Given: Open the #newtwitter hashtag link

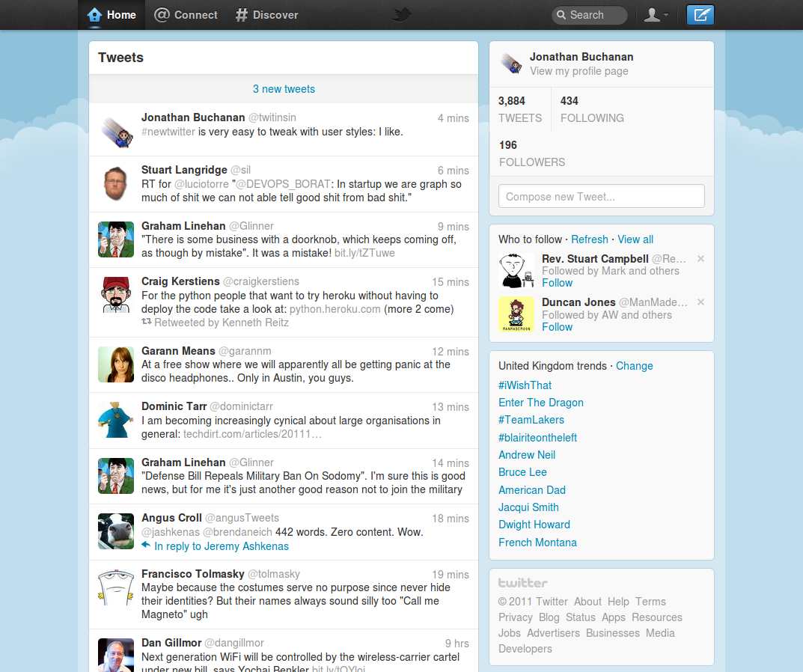Looking at the screenshot, I should click(x=168, y=132).
